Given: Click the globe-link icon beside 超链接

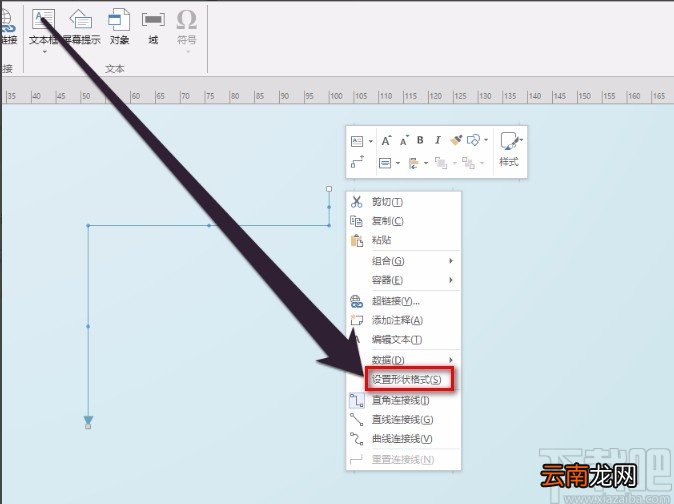Looking at the screenshot, I should [357, 301].
